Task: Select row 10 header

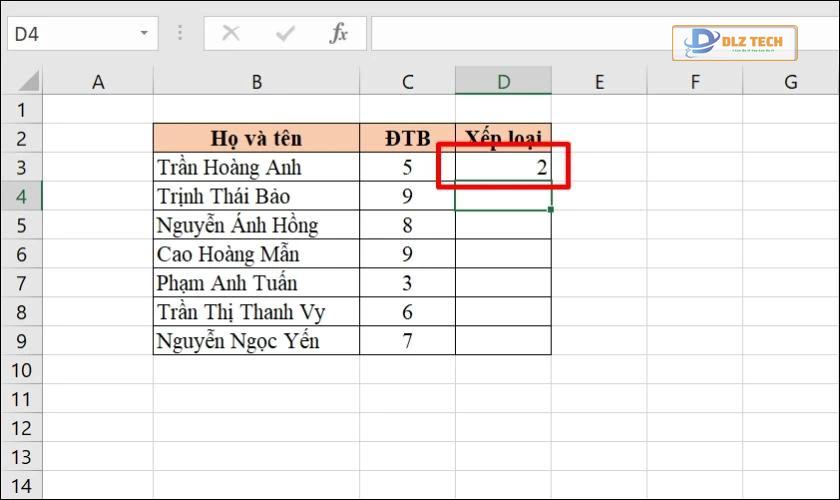Action: click(21, 370)
